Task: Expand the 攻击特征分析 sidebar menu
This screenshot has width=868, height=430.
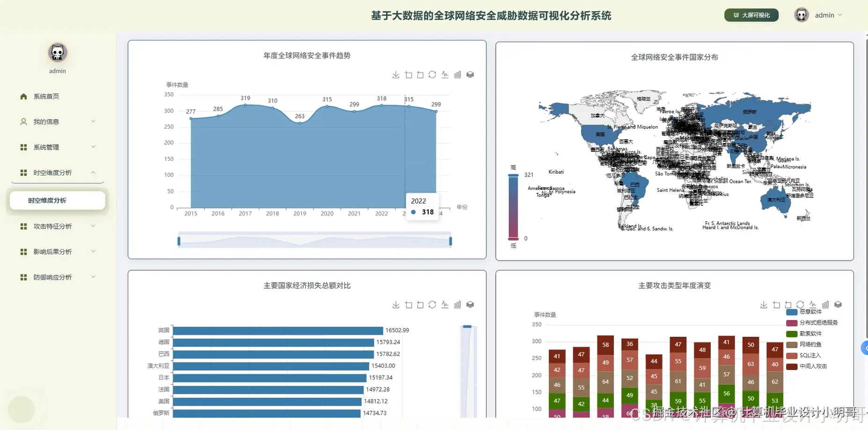Action: pos(58,226)
